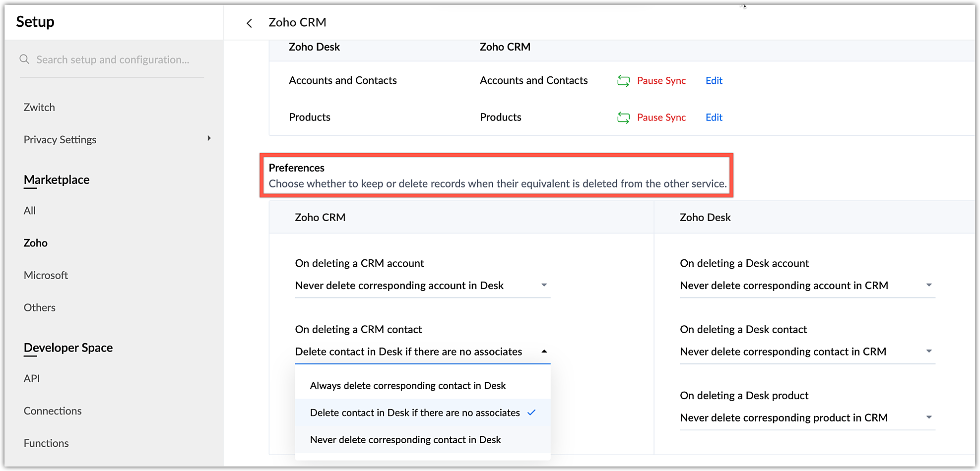This screenshot has width=980, height=471.
Task: Choose Delete contact in Desk if no associates
Action: 415,412
